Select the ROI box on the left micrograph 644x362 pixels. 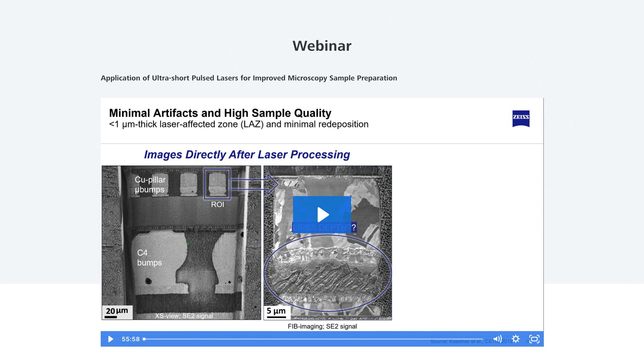217,184
